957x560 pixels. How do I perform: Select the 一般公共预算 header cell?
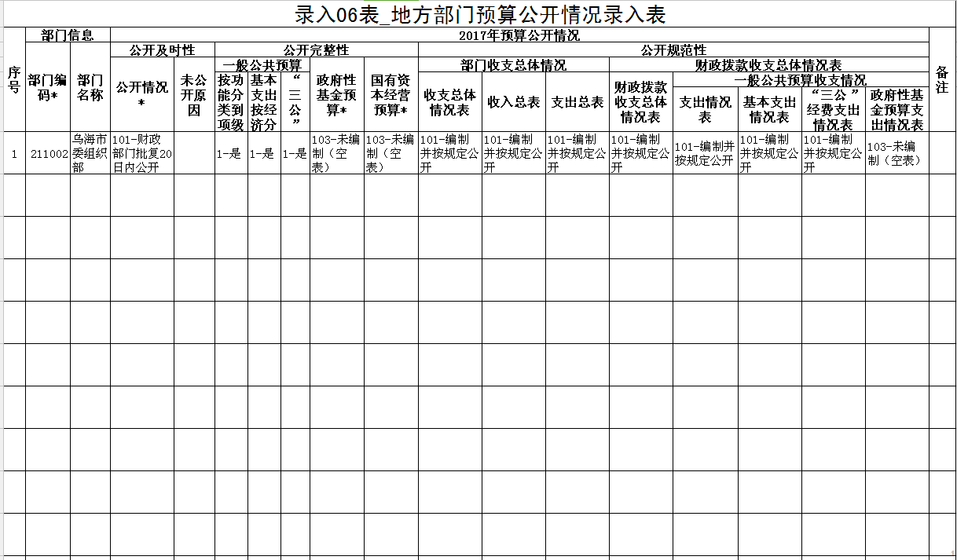coord(262,64)
